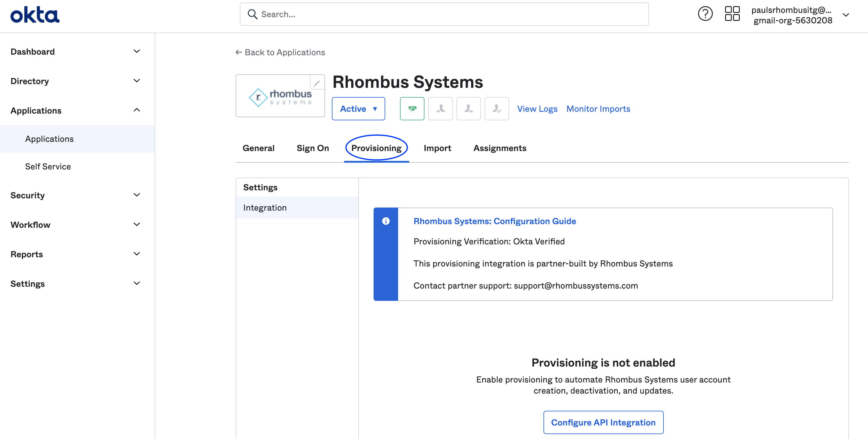Open the help question mark icon
Image resolution: width=868 pixels, height=439 pixels.
(x=705, y=14)
